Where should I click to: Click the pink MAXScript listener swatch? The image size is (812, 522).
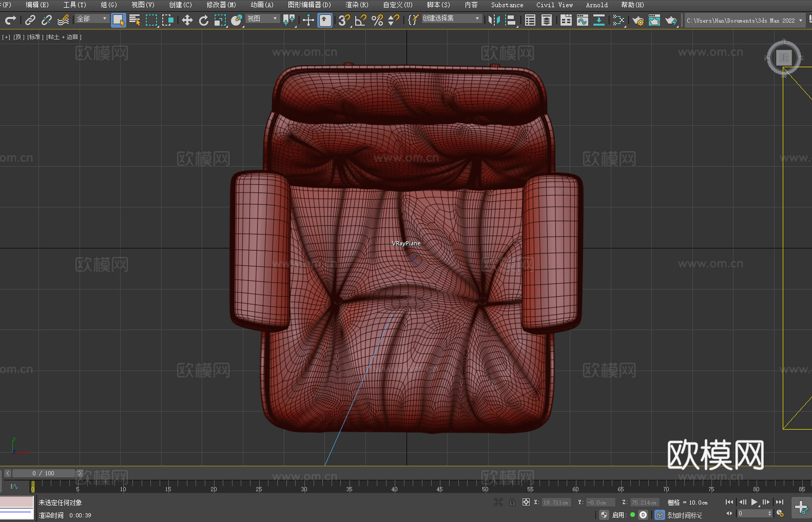click(17, 501)
